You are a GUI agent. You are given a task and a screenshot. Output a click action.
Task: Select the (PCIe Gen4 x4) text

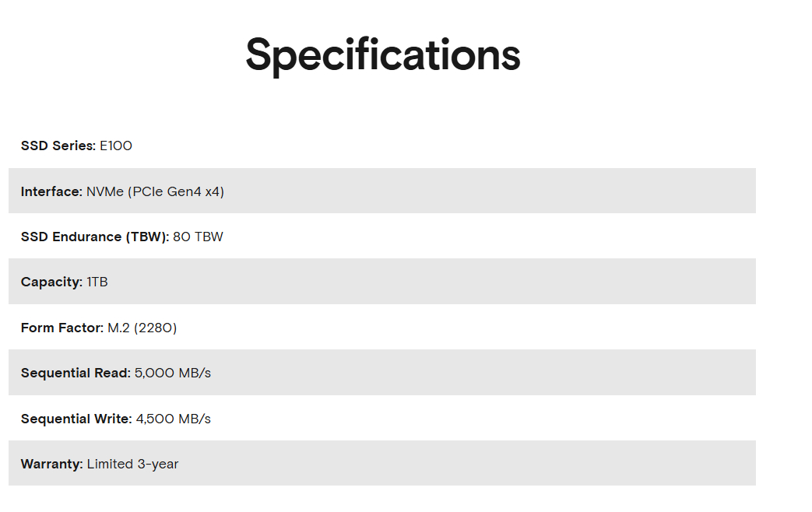pos(176,191)
